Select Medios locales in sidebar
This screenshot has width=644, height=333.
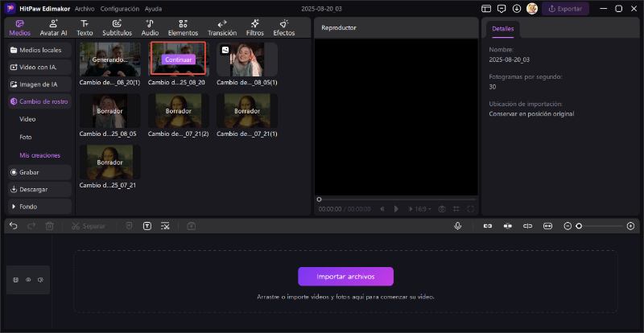[39, 50]
